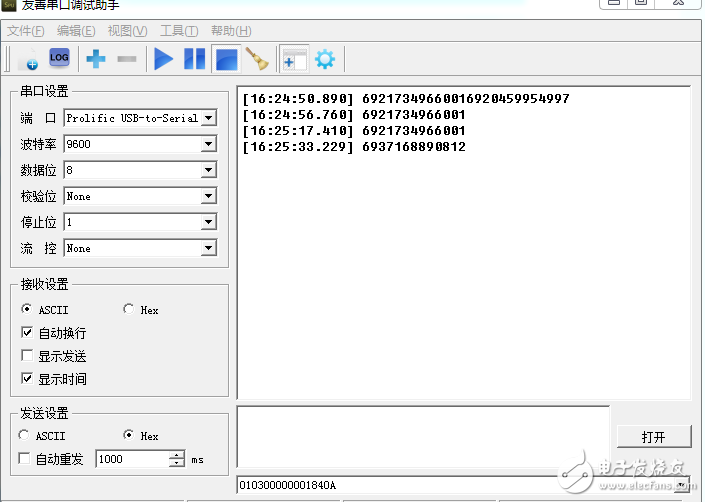705x502 pixels.
Task: Click the empty send text area
Action: click(x=423, y=437)
